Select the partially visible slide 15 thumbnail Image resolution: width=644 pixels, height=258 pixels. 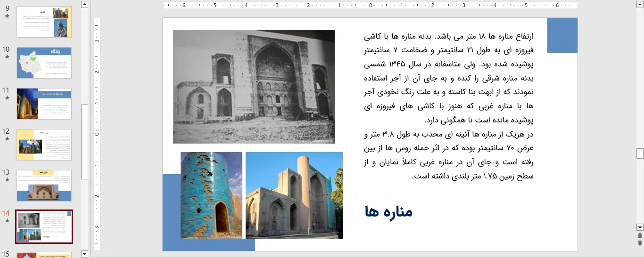tap(44, 255)
